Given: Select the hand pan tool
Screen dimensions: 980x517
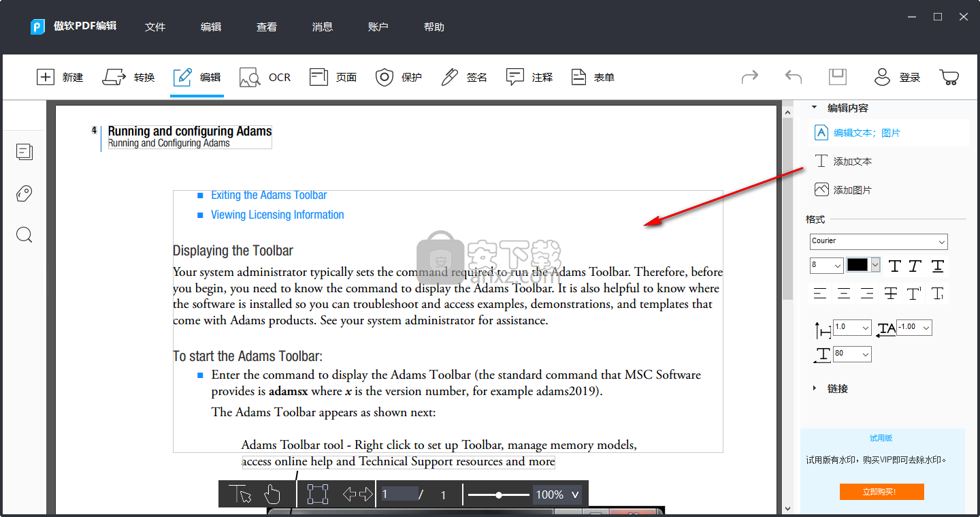Looking at the screenshot, I should [272, 494].
